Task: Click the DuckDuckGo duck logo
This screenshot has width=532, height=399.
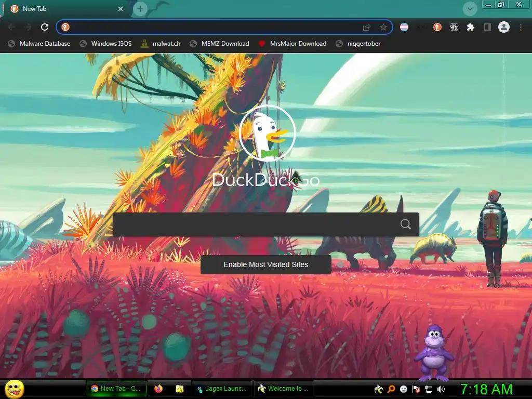Action: coord(267,133)
